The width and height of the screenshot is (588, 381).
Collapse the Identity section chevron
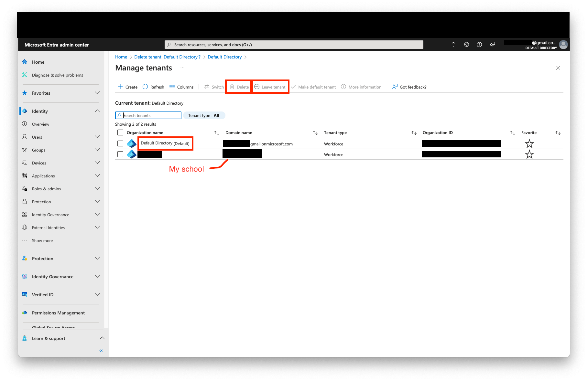click(97, 111)
